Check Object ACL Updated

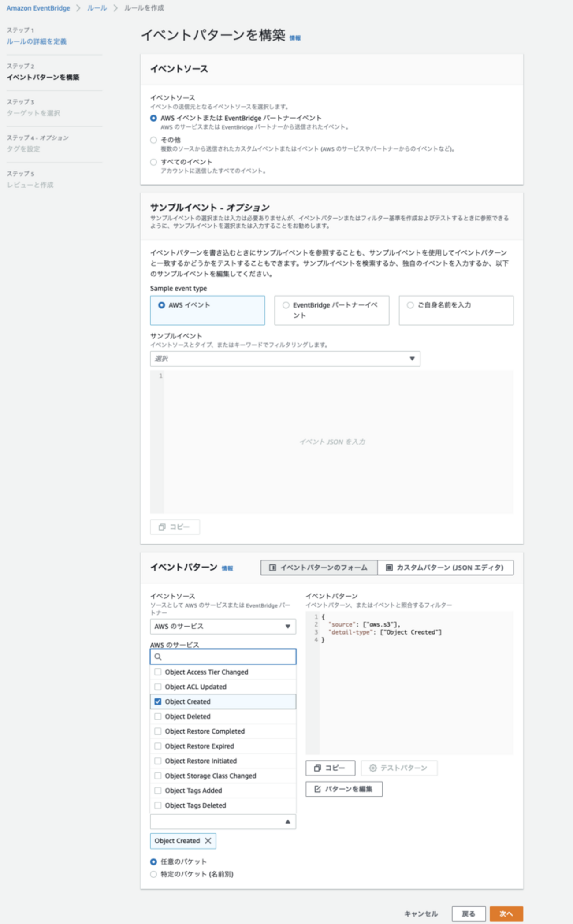tap(158, 687)
